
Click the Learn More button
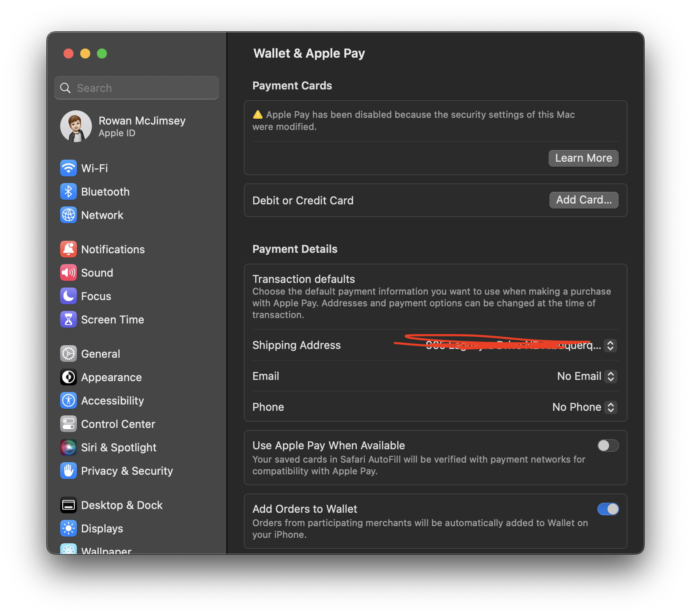coord(583,158)
